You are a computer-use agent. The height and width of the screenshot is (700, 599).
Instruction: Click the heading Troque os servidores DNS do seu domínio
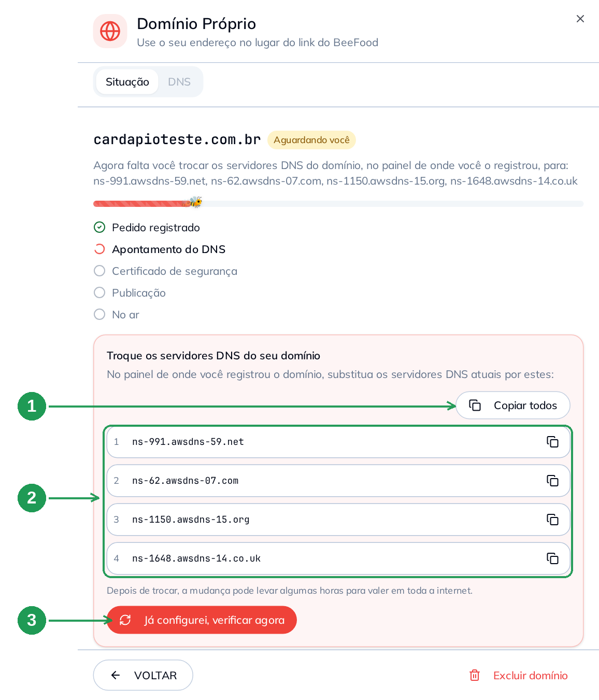213,356
